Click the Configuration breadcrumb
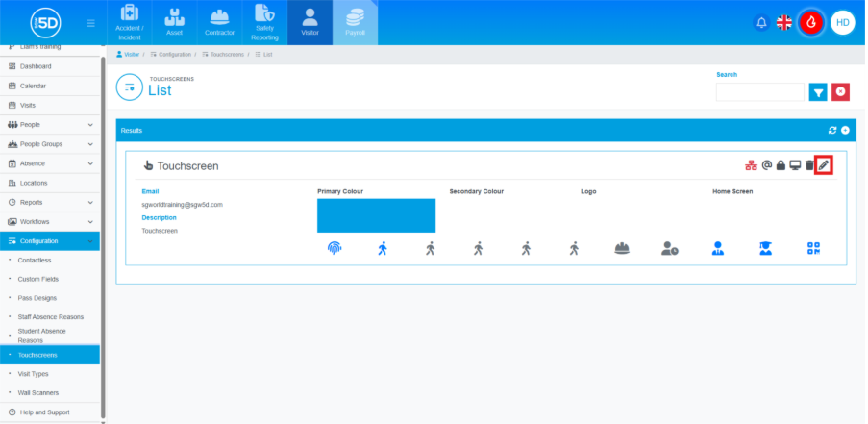The image size is (868, 424). pos(170,54)
